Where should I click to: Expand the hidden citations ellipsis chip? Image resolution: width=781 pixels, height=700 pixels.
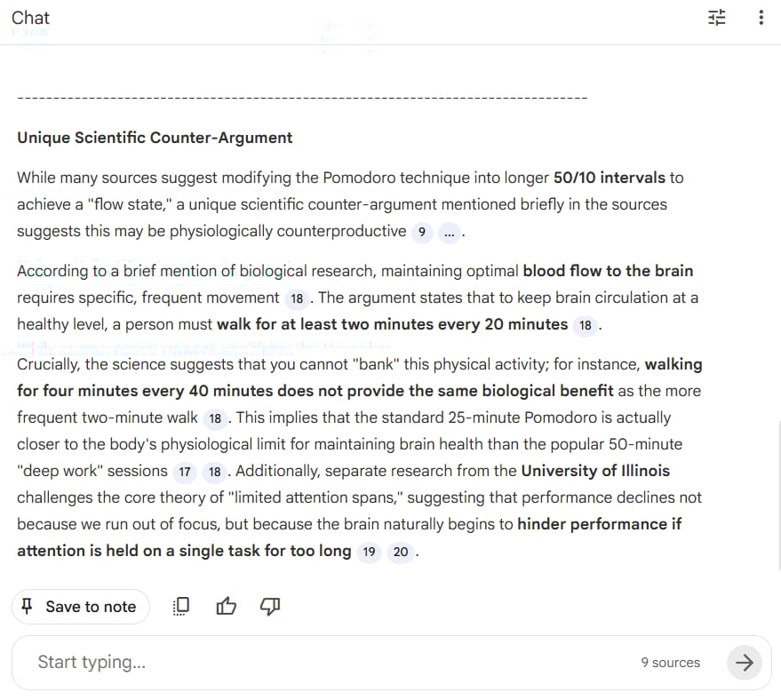450,233
